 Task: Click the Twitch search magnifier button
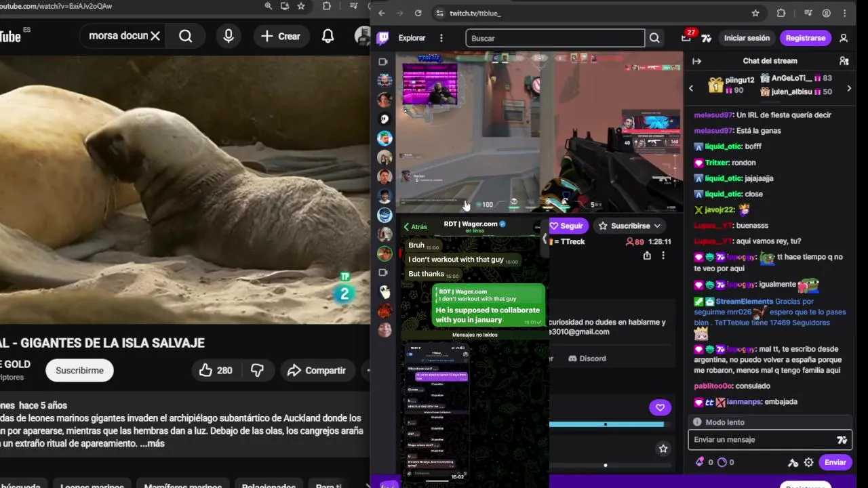654,38
